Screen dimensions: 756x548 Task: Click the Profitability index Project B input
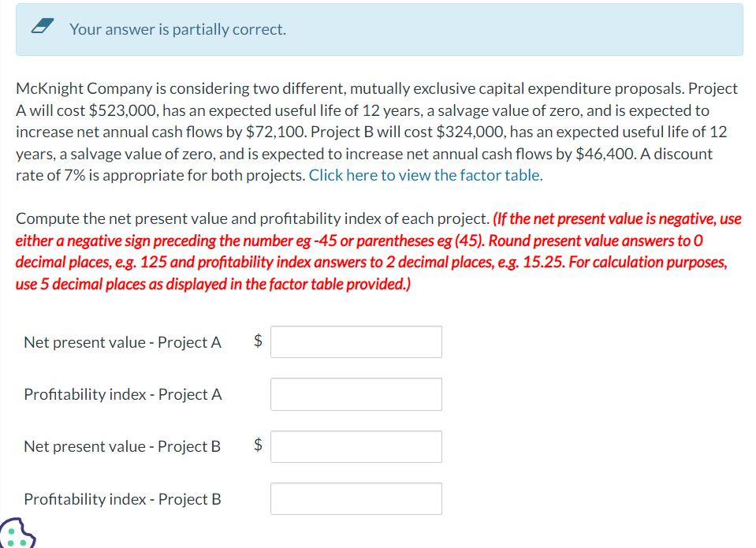(x=356, y=498)
